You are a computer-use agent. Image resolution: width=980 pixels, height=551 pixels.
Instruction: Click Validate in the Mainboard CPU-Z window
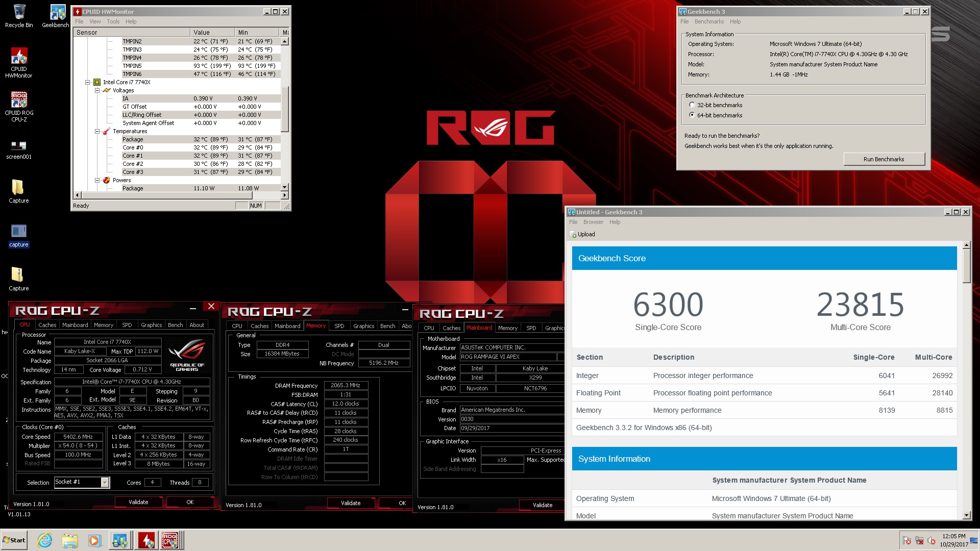(x=543, y=505)
